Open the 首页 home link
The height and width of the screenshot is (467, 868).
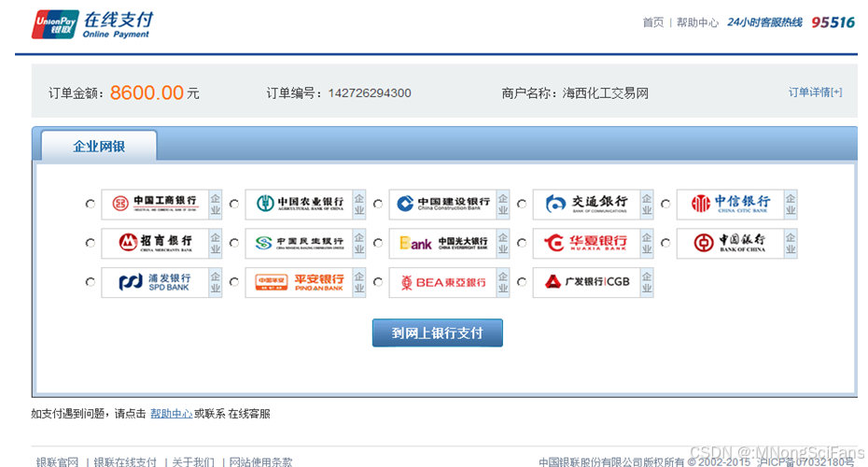click(x=653, y=22)
